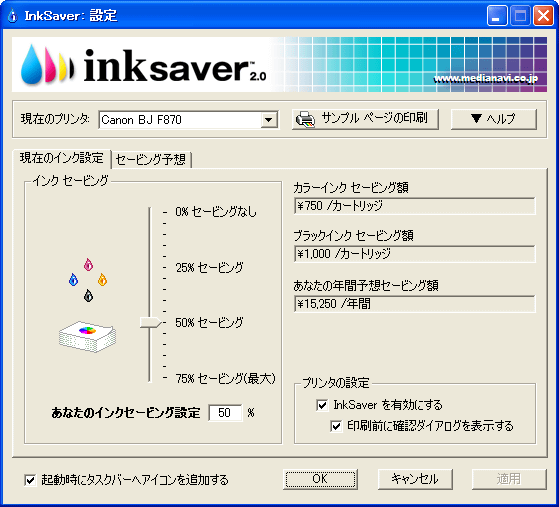Click the ¥15,250 /年間 value field
The width and height of the screenshot is (559, 507).
pos(415,304)
